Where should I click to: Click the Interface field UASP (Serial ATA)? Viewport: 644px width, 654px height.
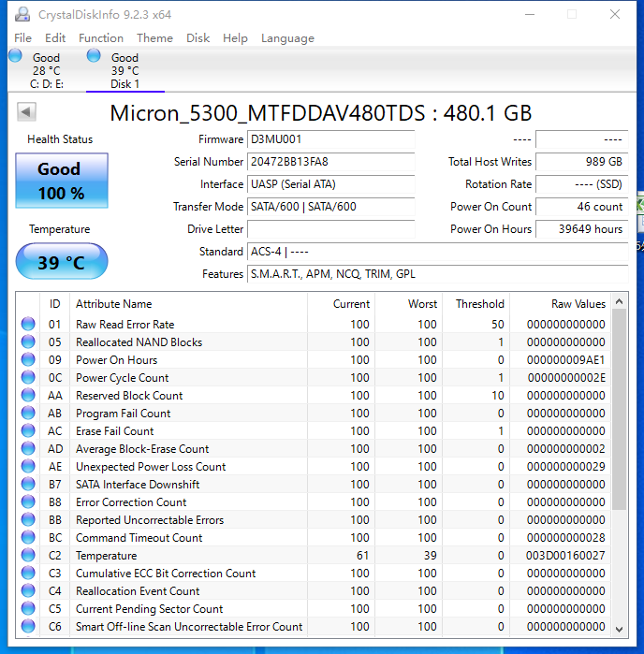coord(331,184)
